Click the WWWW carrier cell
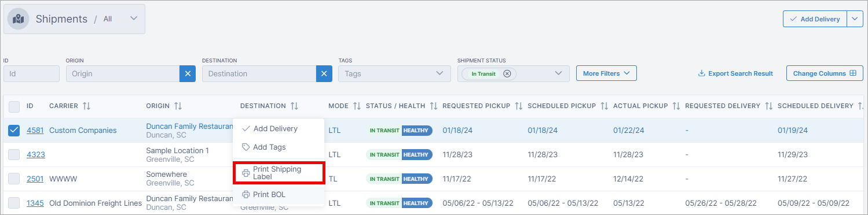The height and width of the screenshot is (215, 868). (63, 179)
